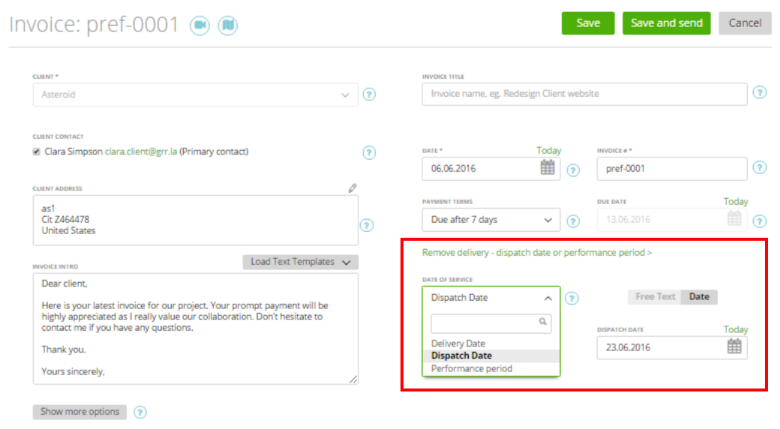Screen dimensions: 780x429
Task: Click the clara.client@grr.la email link
Action: click(141, 152)
